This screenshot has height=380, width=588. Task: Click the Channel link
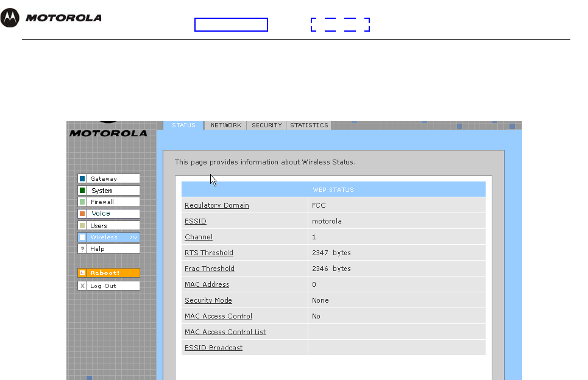click(x=199, y=237)
